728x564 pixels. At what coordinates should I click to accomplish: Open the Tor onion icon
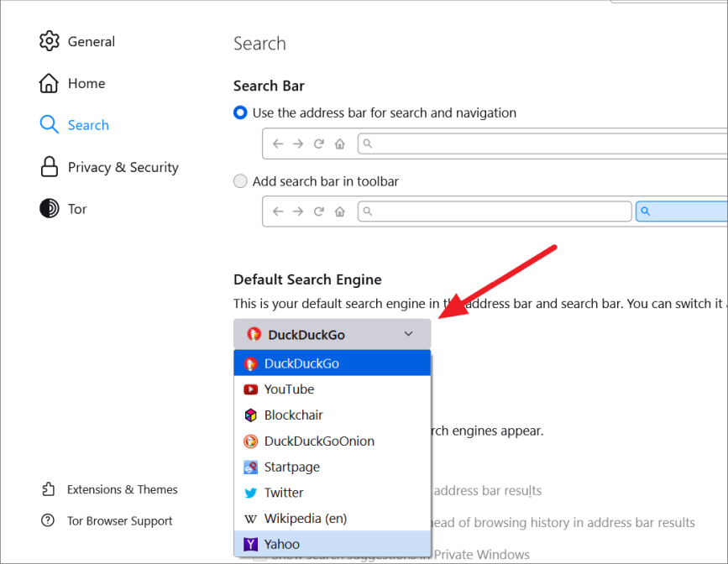click(x=50, y=209)
